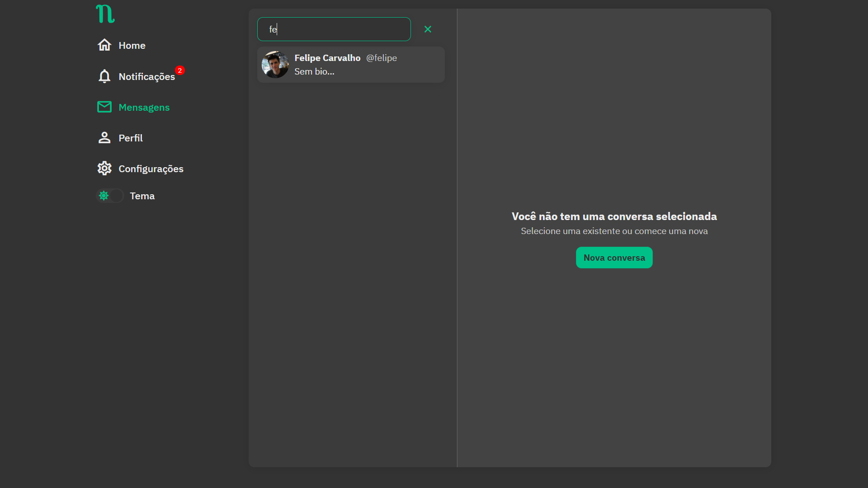Click the green app logo

[105, 14]
